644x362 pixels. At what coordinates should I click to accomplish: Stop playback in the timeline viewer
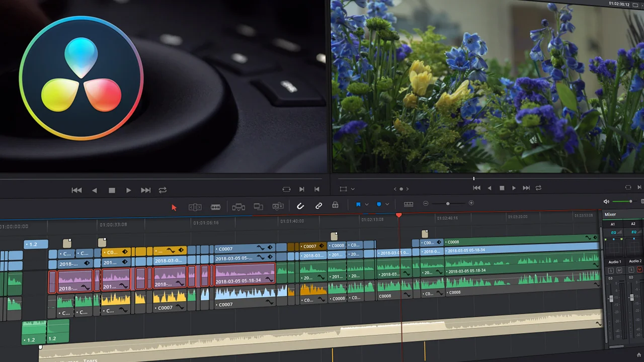click(x=502, y=188)
